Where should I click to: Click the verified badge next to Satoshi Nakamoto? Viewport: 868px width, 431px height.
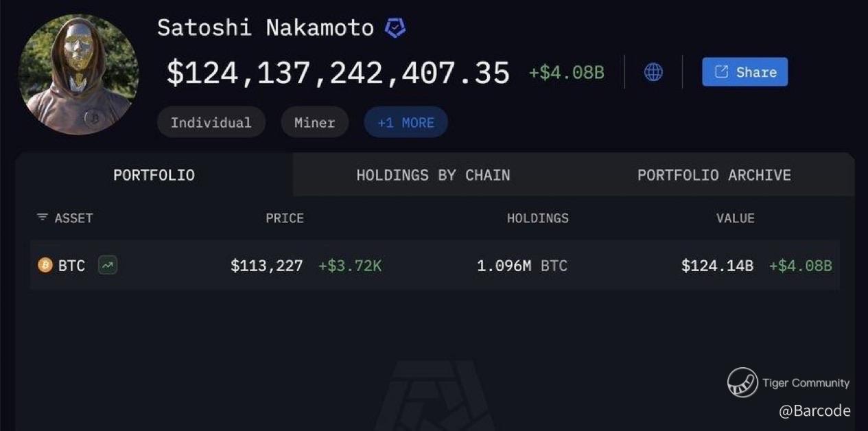[x=395, y=27]
